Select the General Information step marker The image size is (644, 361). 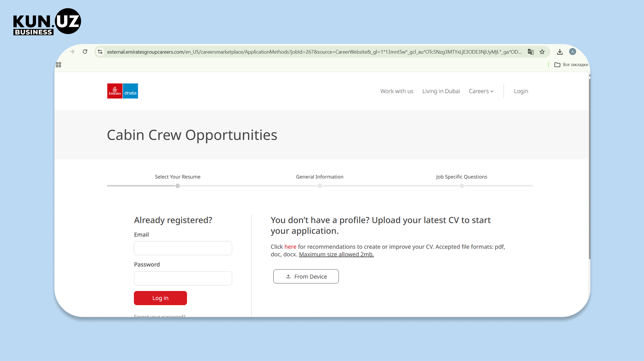pos(320,186)
